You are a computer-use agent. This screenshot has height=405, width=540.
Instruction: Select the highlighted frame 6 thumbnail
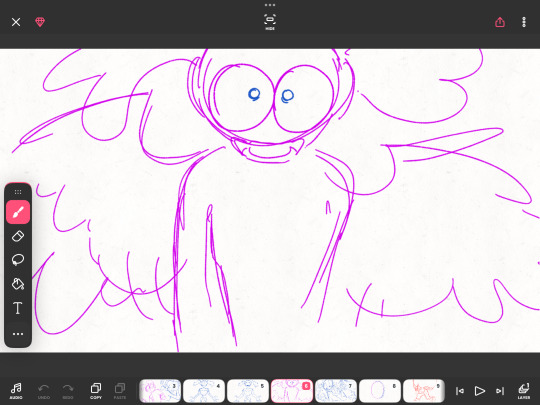(x=292, y=391)
